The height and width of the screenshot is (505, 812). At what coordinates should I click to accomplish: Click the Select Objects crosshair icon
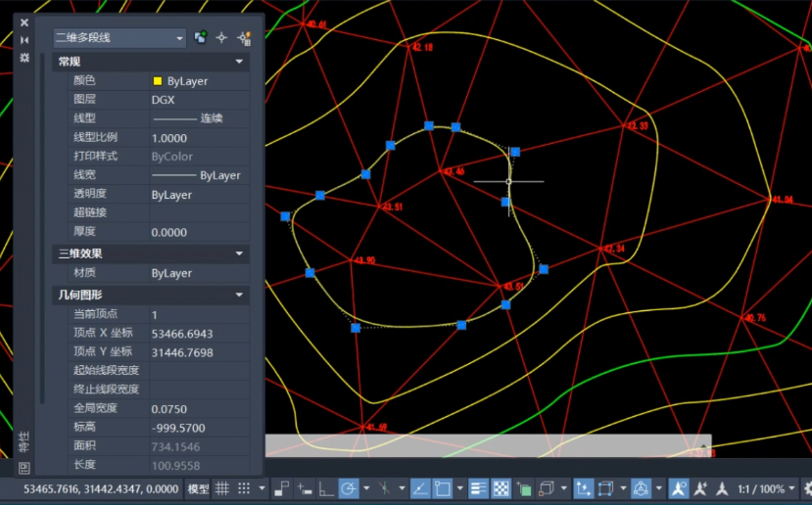(221, 37)
